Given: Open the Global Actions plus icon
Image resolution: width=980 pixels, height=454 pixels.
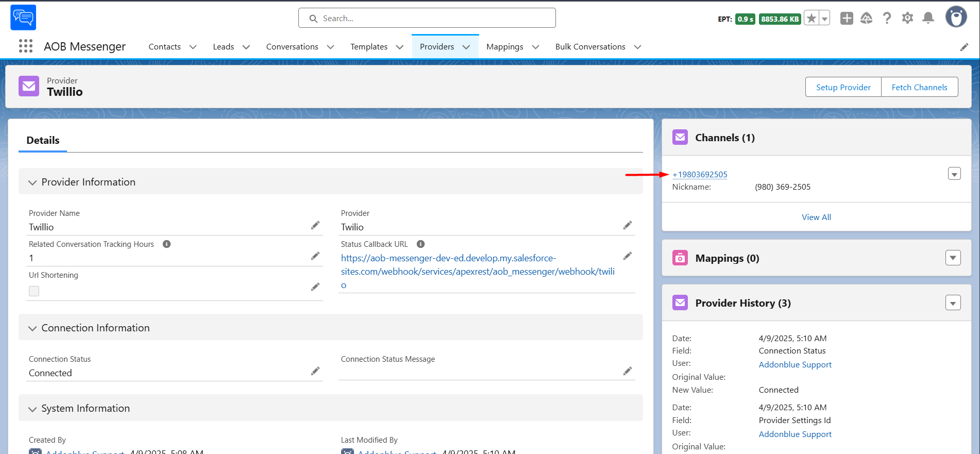Looking at the screenshot, I should [x=847, y=19].
